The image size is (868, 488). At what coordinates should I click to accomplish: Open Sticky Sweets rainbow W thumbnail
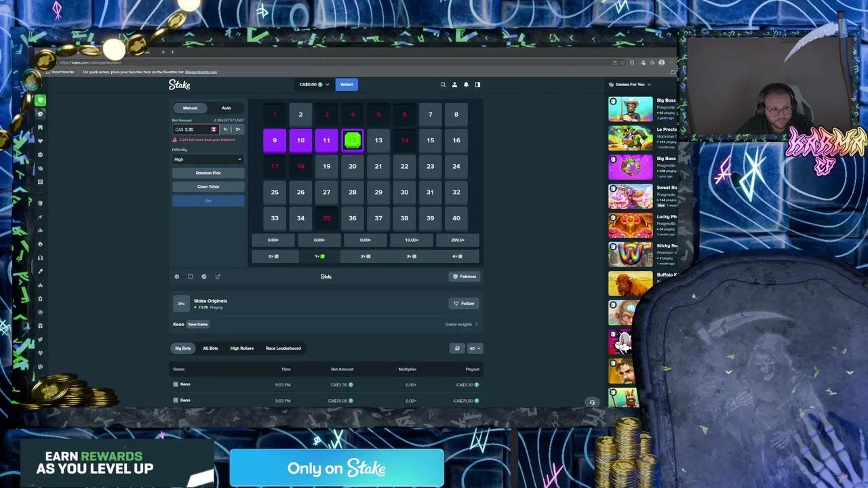(631, 255)
